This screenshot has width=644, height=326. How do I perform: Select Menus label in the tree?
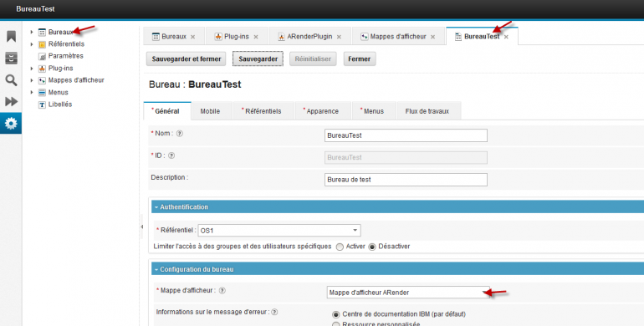pos(58,93)
